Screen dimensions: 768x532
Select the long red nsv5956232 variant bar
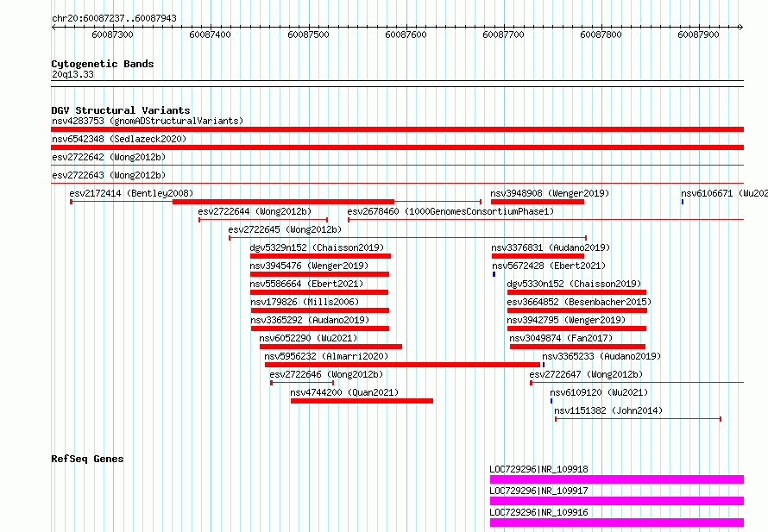pos(402,365)
